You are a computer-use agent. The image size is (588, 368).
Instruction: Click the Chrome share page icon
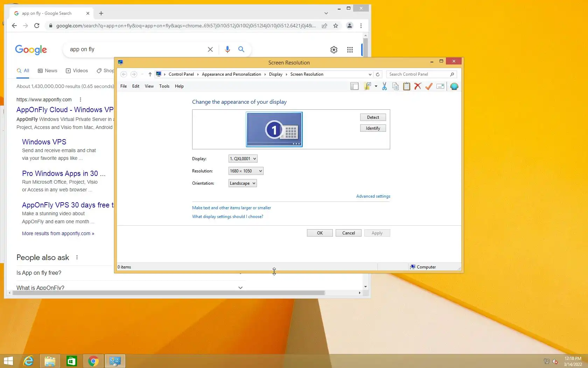324,26
